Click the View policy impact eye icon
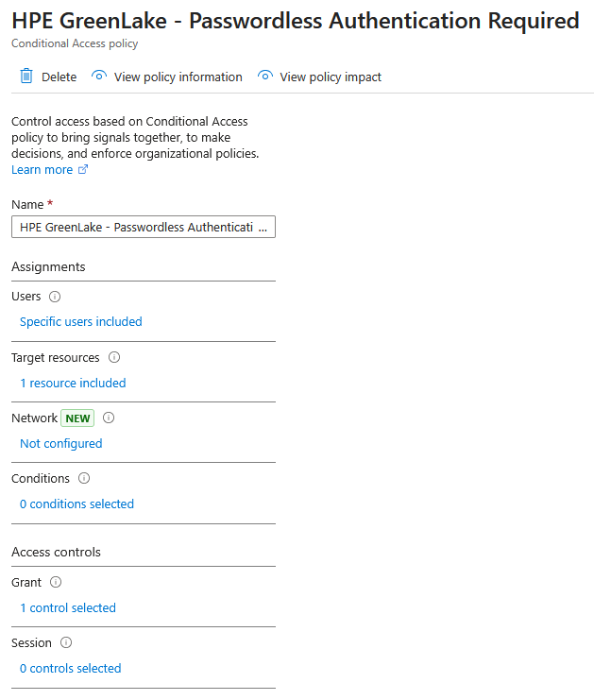The height and width of the screenshot is (700, 594). (265, 77)
